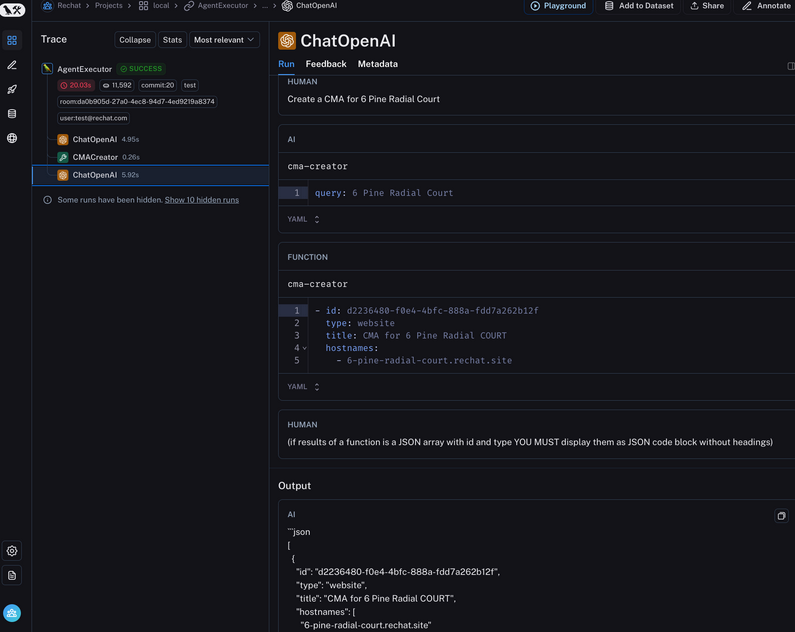Click the 11,592 tokens badge
The height and width of the screenshot is (632, 795).
pos(117,85)
